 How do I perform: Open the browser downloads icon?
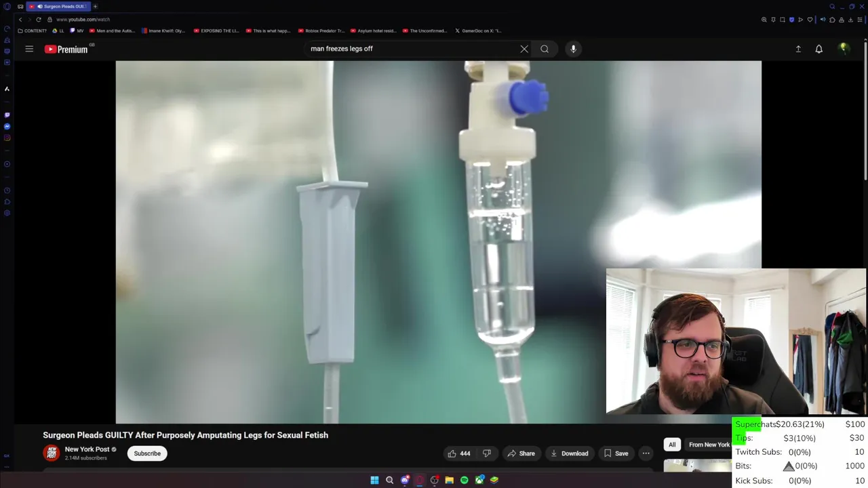tap(850, 20)
